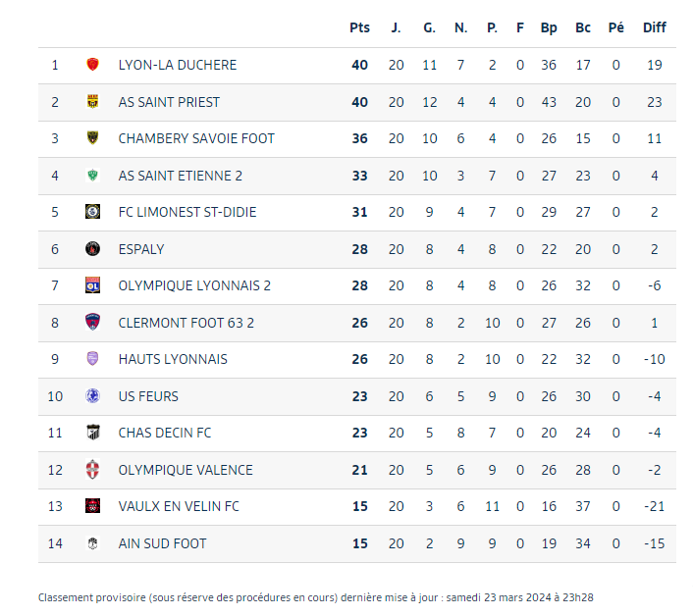Click the Ain Sud Foot team logo
Screen dimensions: 693x616
93,543
